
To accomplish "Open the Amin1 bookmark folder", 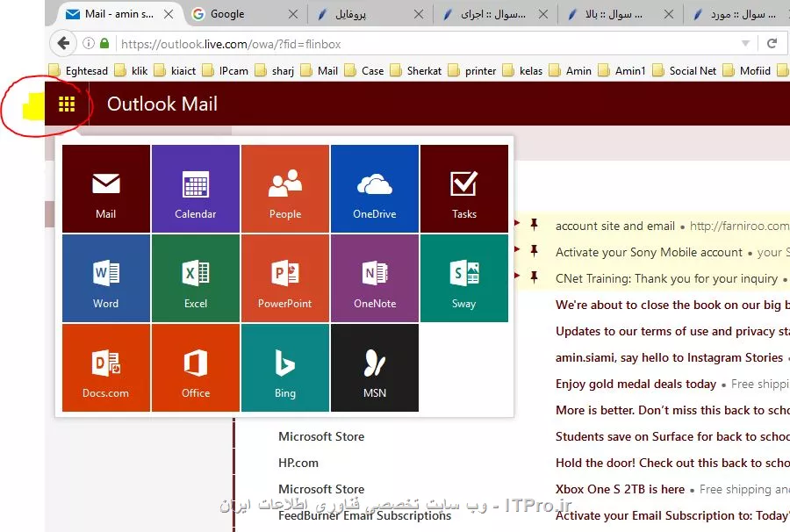I will (x=622, y=71).
